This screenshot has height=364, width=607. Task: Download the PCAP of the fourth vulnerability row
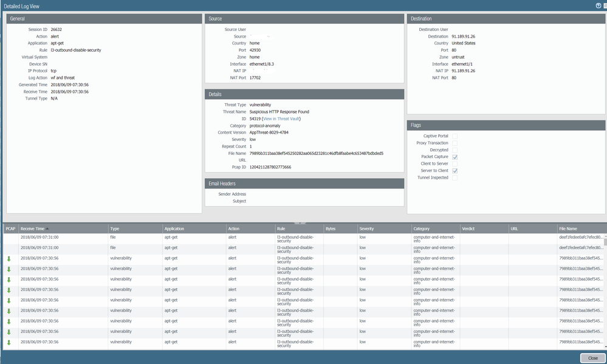9,290
